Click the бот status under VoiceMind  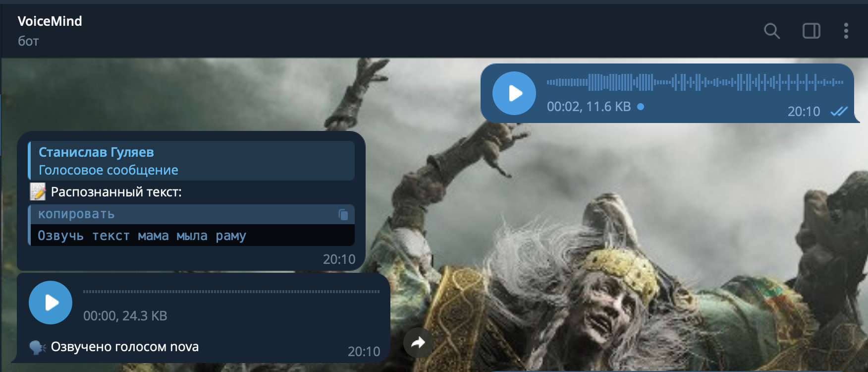[x=28, y=41]
